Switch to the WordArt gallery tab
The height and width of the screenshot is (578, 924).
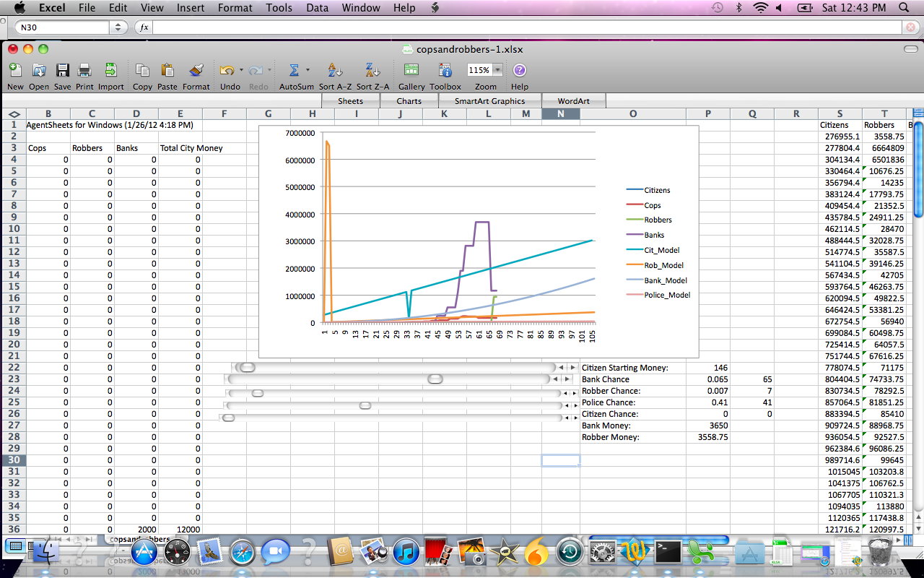coord(574,100)
